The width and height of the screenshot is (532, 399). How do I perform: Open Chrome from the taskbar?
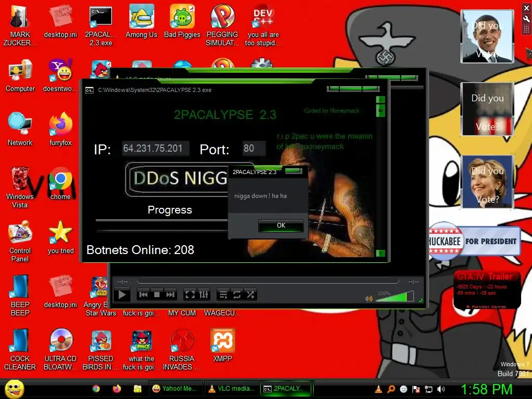96,389
